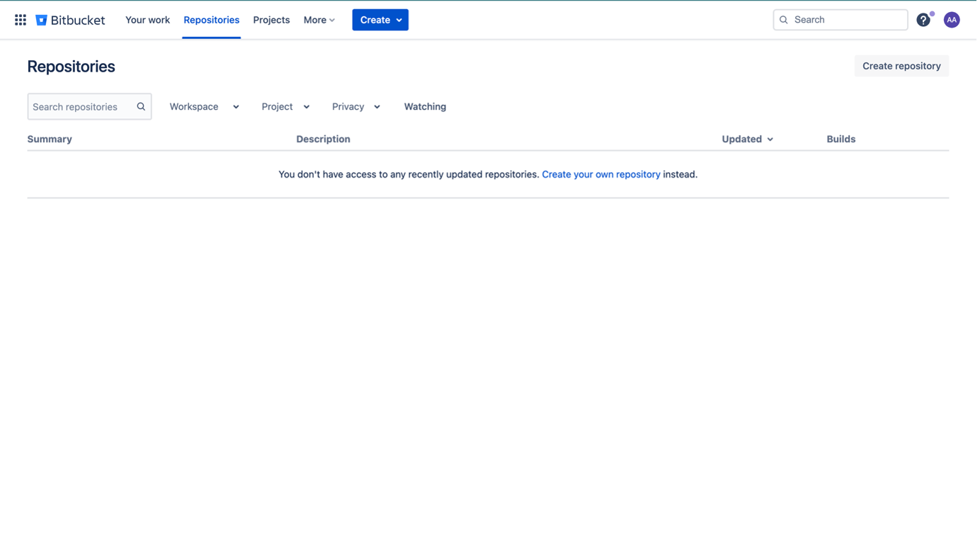The height and width of the screenshot is (560, 980).
Task: Select the Repositories tab
Action: pos(211,20)
